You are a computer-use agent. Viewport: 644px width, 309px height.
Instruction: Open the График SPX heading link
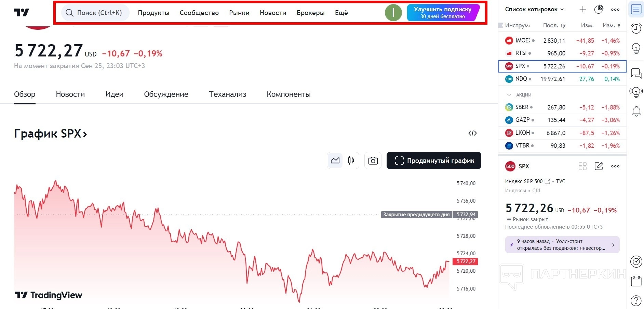[51, 133]
